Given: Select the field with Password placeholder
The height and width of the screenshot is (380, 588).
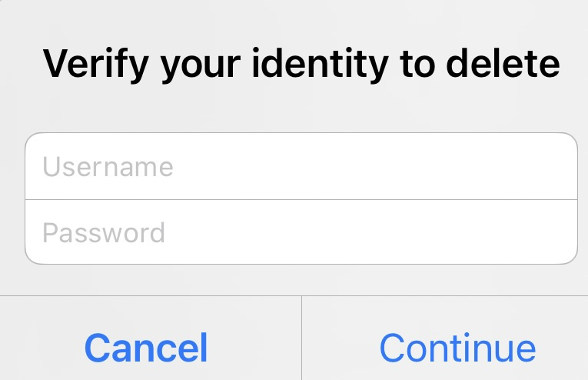Looking at the screenshot, I should [301, 232].
